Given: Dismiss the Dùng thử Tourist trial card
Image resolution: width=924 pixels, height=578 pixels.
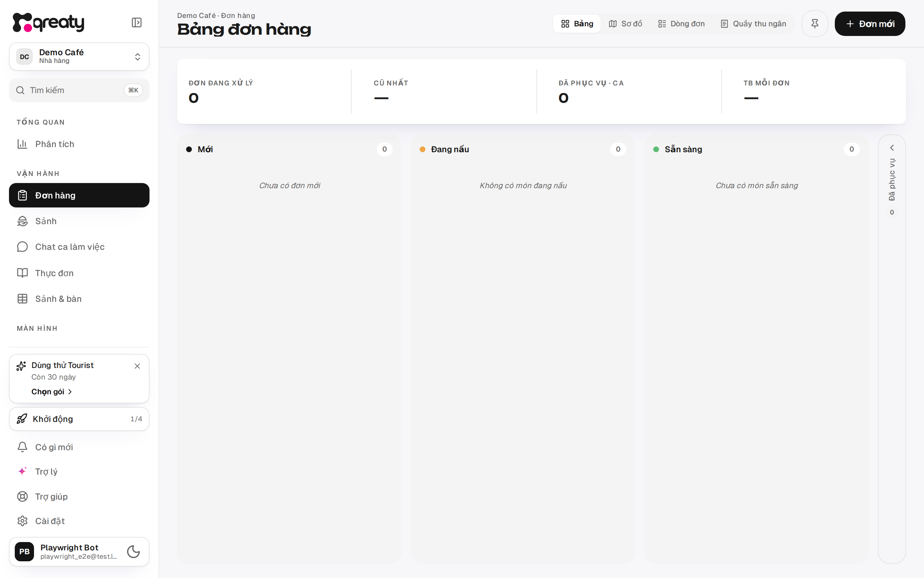Looking at the screenshot, I should [137, 366].
